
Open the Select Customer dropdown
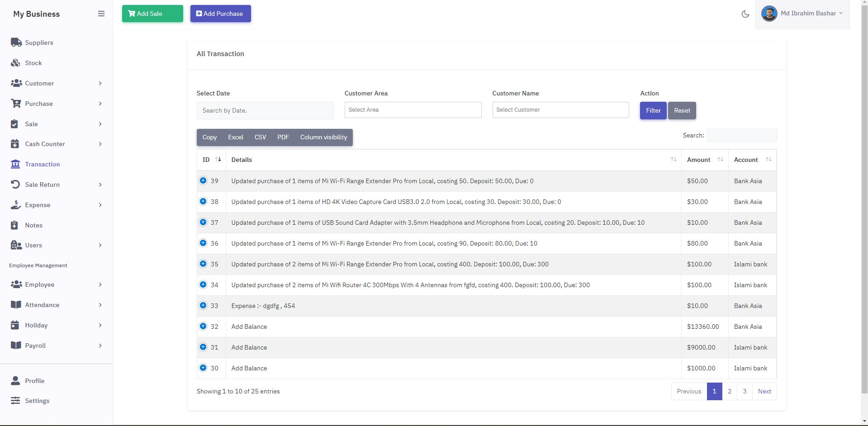click(560, 110)
